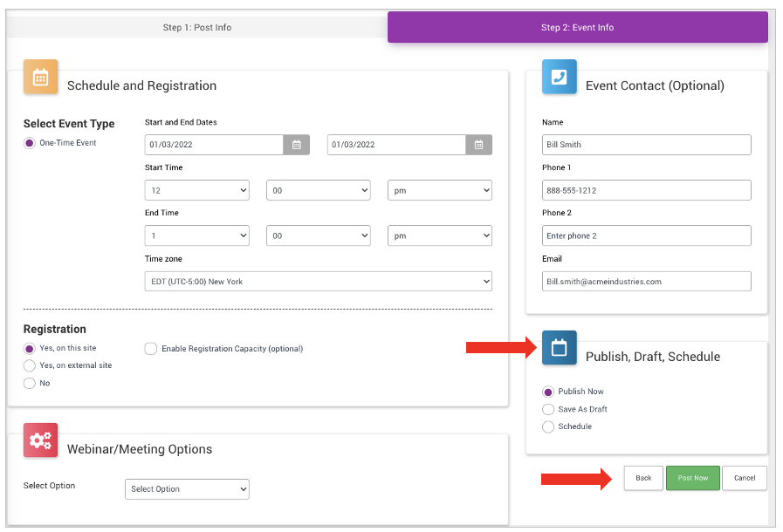Viewport: 783px width, 532px height.
Task: Open the End Time am/pm dropdown
Action: pyautogui.click(x=439, y=235)
